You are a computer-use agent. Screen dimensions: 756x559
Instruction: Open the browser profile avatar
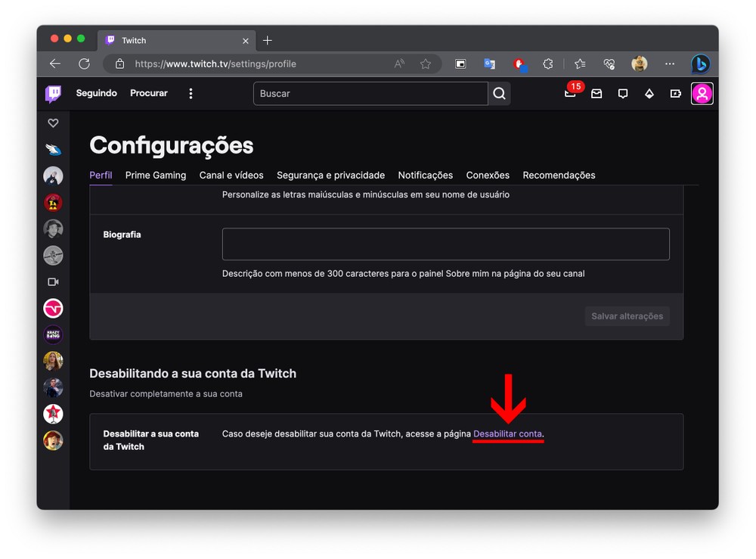tap(640, 64)
